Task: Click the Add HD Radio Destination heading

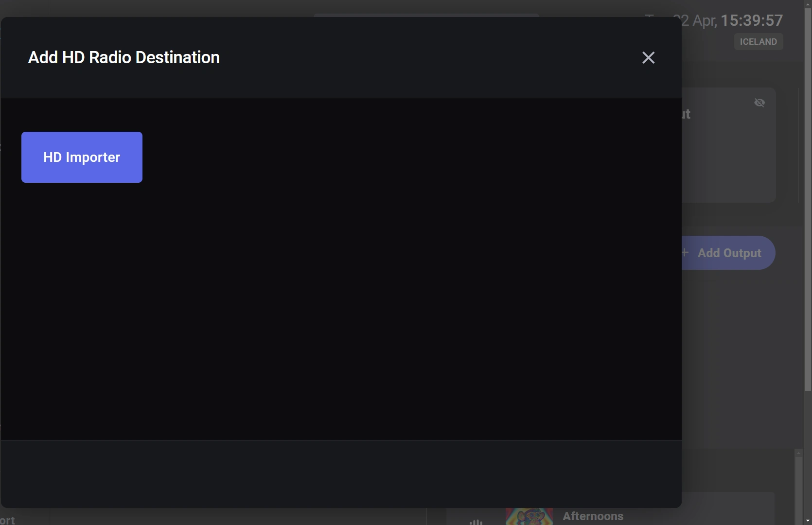Action: click(x=124, y=57)
